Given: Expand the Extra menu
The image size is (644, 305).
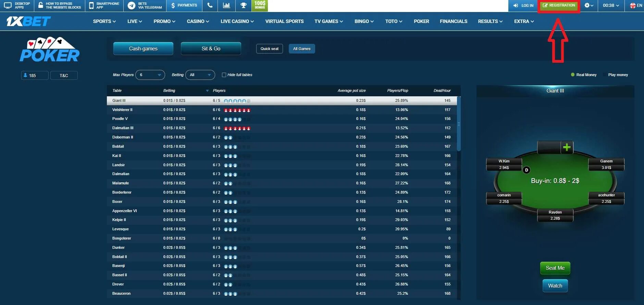Looking at the screenshot, I should [x=524, y=21].
